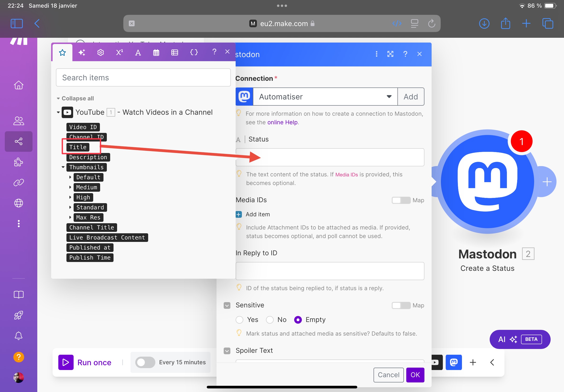Select the Description mapping pill

(88, 157)
